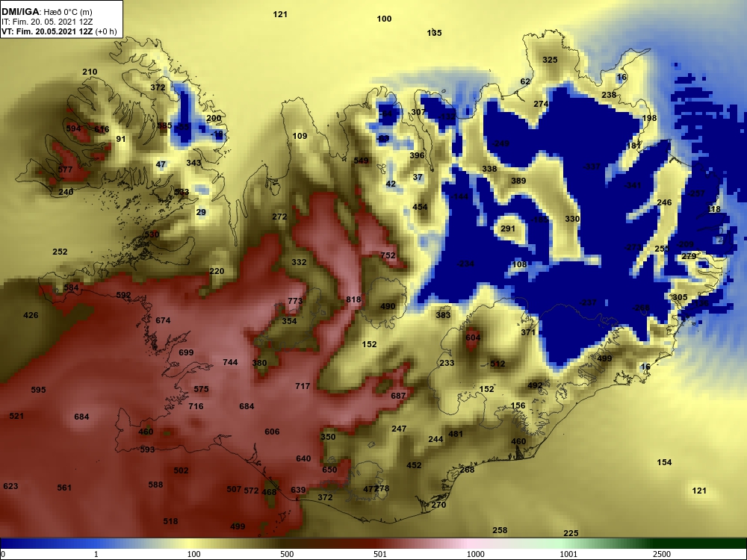Image resolution: width=747 pixels, height=560 pixels.
Task: Click the map value '268'
Action: [x=467, y=470]
